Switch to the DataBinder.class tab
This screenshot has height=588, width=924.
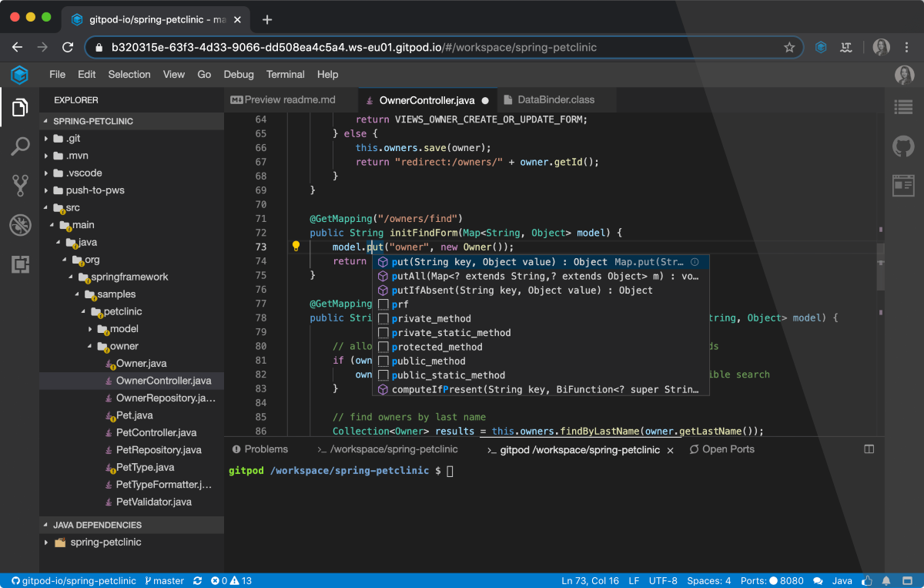(x=555, y=100)
